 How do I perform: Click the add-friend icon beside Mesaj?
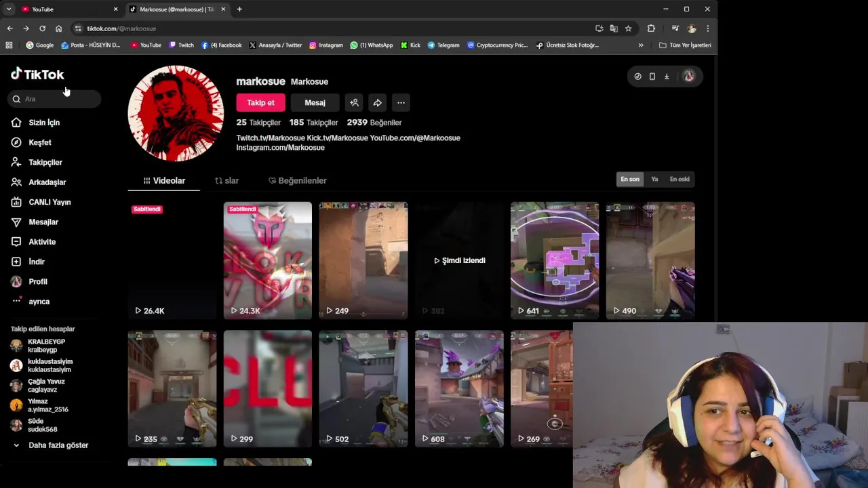pyautogui.click(x=354, y=102)
